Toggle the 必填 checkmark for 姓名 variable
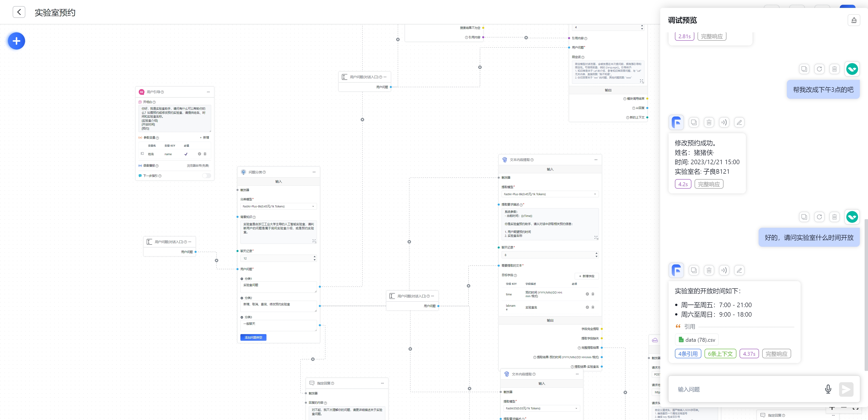 (x=186, y=154)
